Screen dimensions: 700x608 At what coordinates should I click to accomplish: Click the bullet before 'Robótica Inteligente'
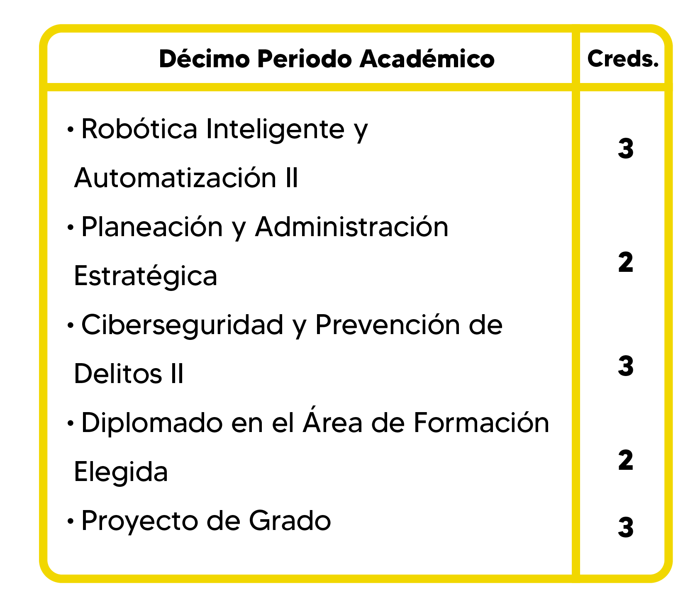click(71, 130)
